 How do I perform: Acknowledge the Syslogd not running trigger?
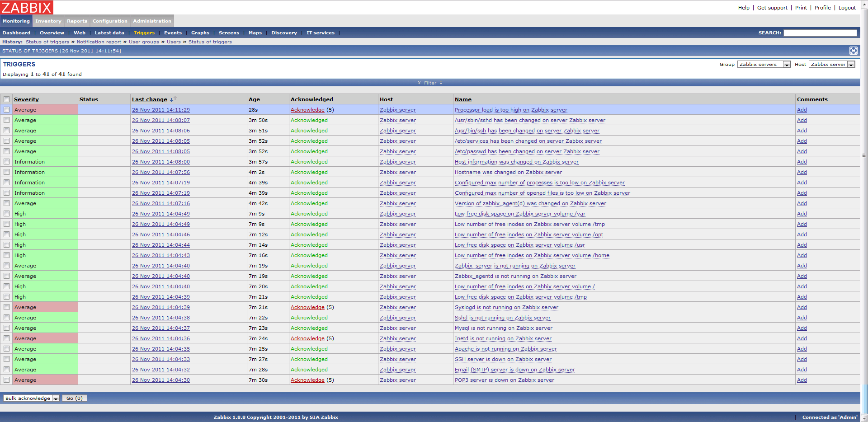click(x=307, y=307)
